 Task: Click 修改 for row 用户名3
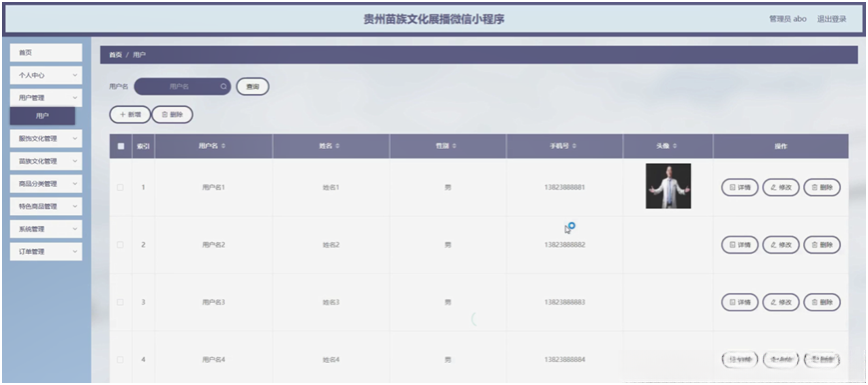pyautogui.click(x=781, y=302)
